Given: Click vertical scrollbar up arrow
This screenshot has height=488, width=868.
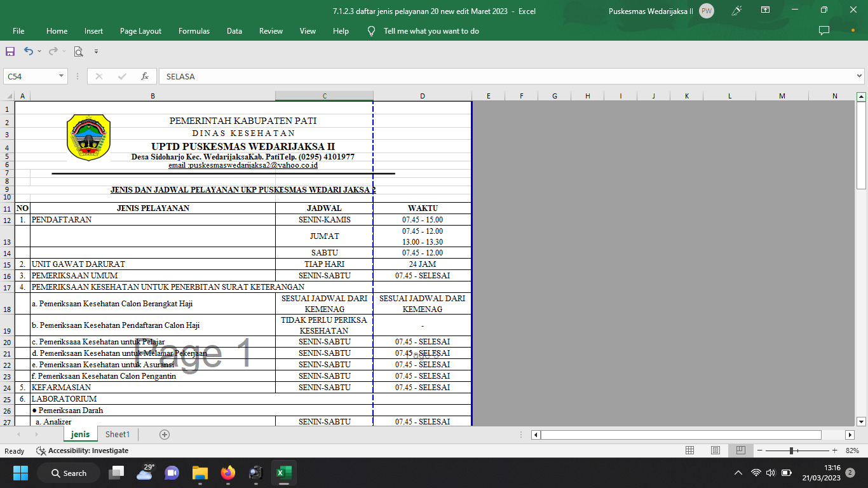Looking at the screenshot, I should tap(862, 97).
